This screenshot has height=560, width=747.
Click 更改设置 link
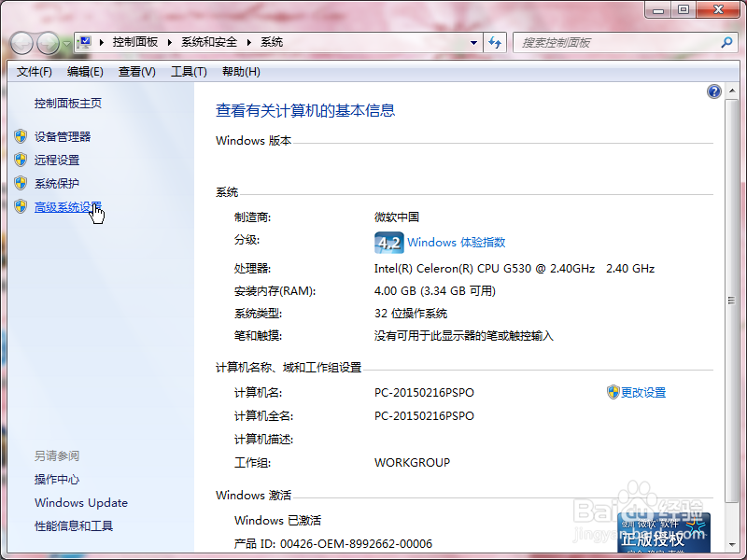pyautogui.click(x=643, y=392)
